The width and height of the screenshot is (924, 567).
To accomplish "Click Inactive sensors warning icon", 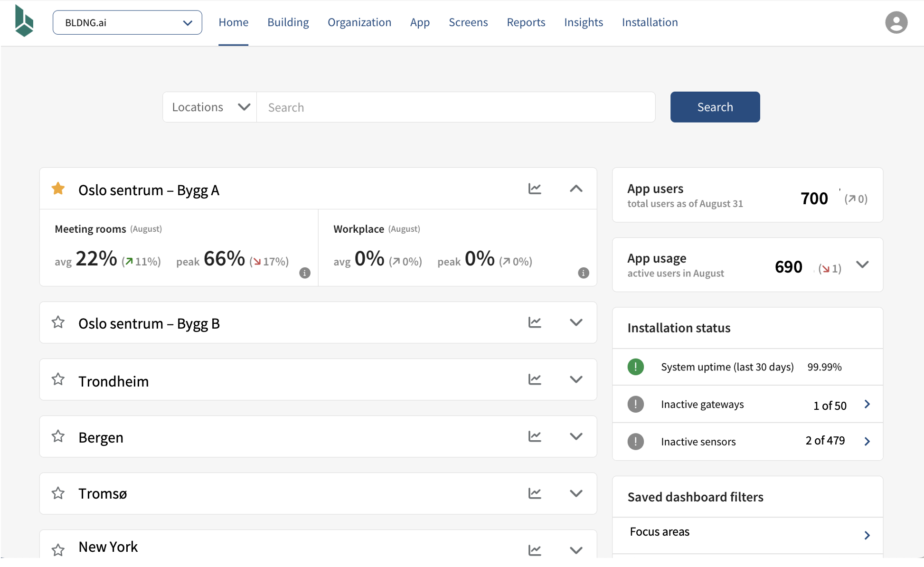I will point(635,441).
